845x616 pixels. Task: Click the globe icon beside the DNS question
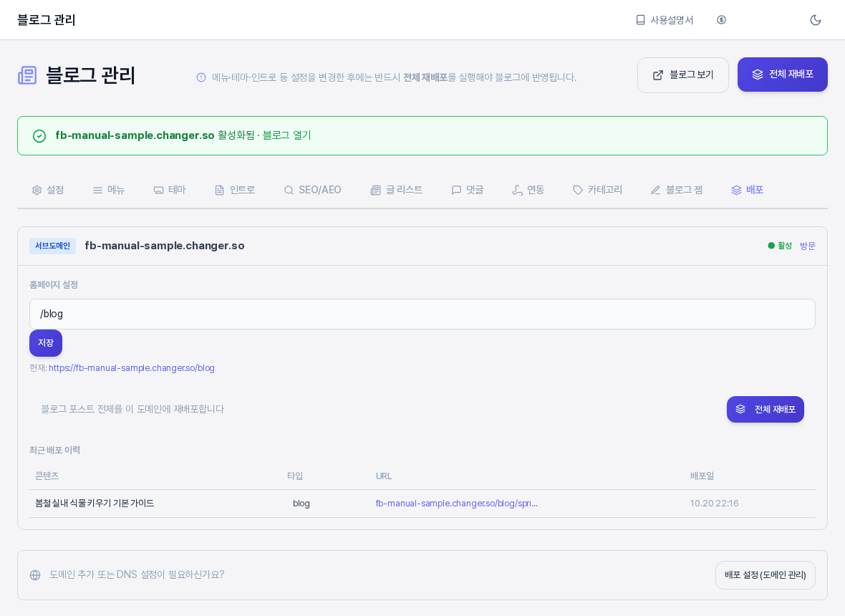click(x=35, y=575)
